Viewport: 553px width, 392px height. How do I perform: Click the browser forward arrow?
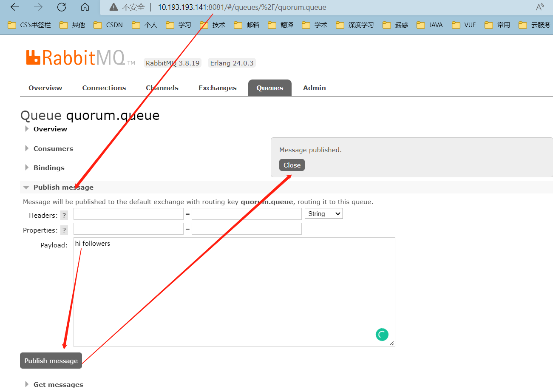pos(38,7)
